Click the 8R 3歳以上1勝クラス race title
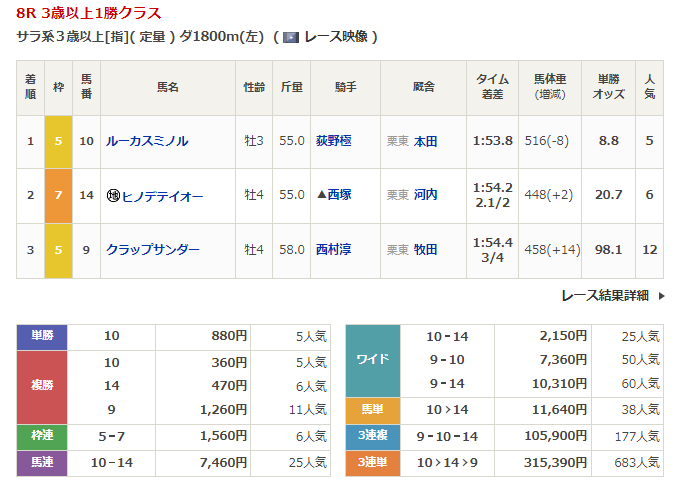The width and height of the screenshot is (681, 485). point(89,13)
